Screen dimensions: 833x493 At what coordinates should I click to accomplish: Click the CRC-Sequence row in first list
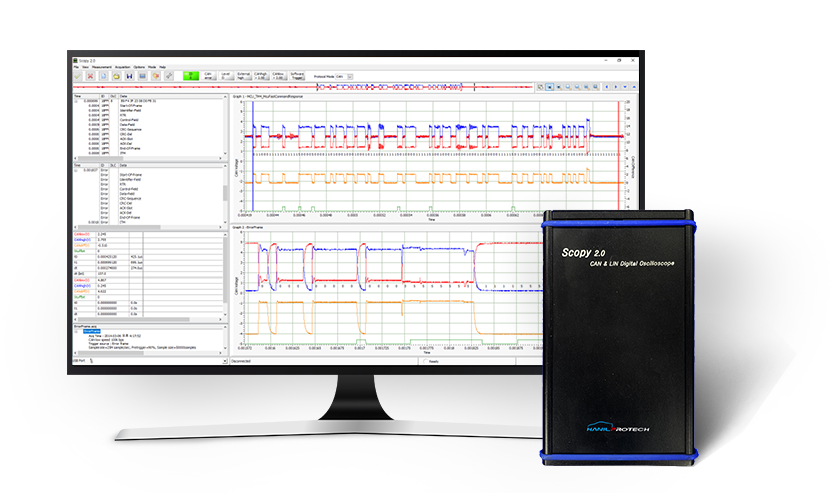pos(148,130)
